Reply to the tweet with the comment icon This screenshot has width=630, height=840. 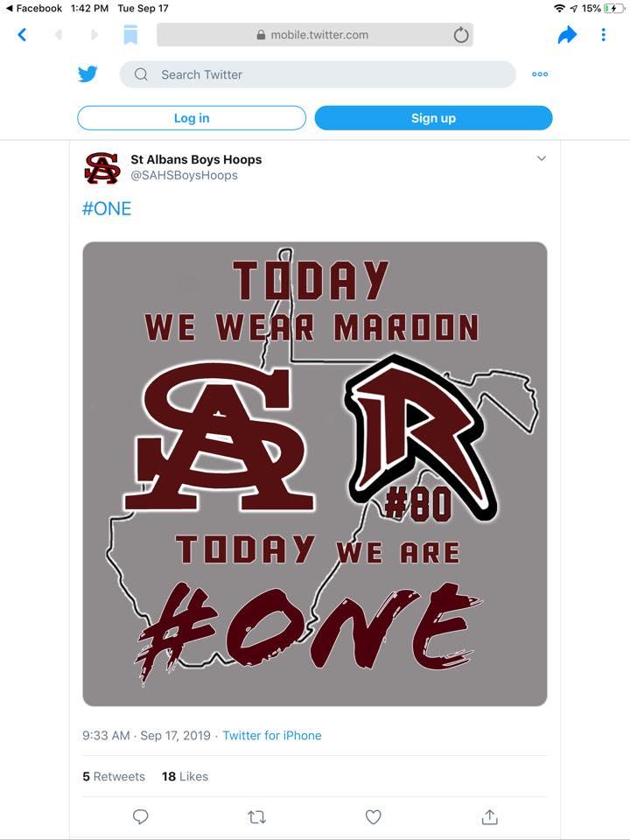(140, 816)
